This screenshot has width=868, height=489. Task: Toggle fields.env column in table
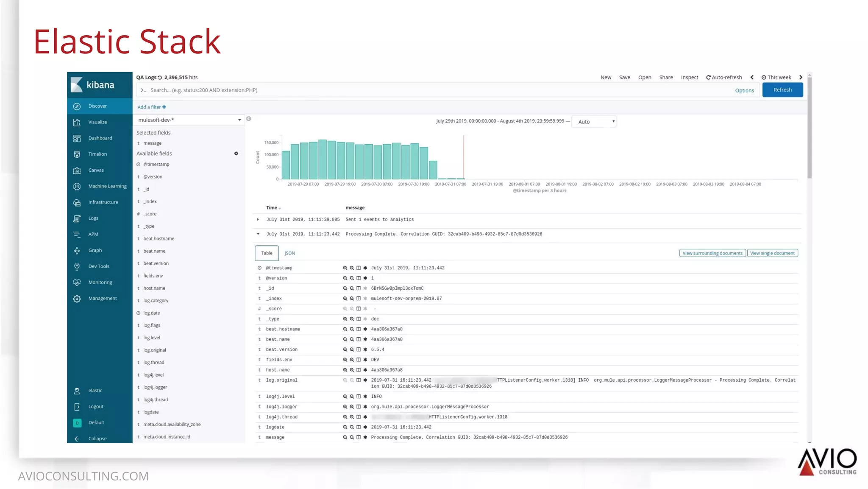point(359,360)
